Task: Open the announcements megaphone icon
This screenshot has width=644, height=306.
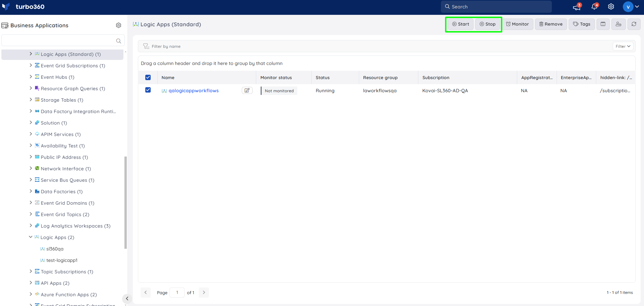Action: tap(577, 7)
